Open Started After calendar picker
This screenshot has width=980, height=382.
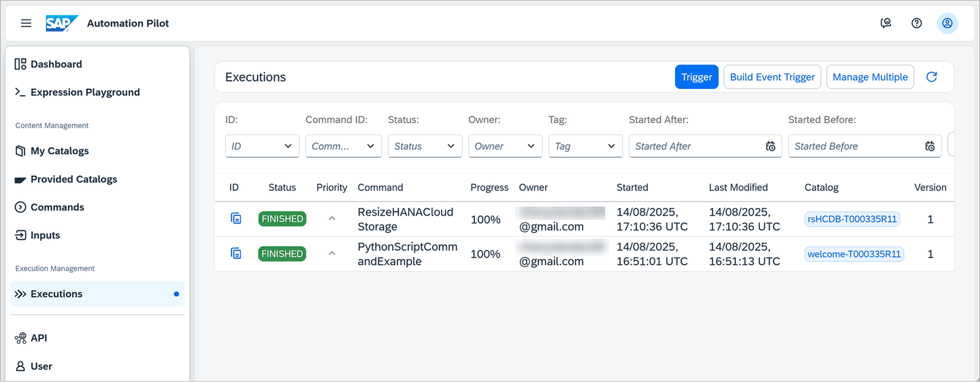770,146
